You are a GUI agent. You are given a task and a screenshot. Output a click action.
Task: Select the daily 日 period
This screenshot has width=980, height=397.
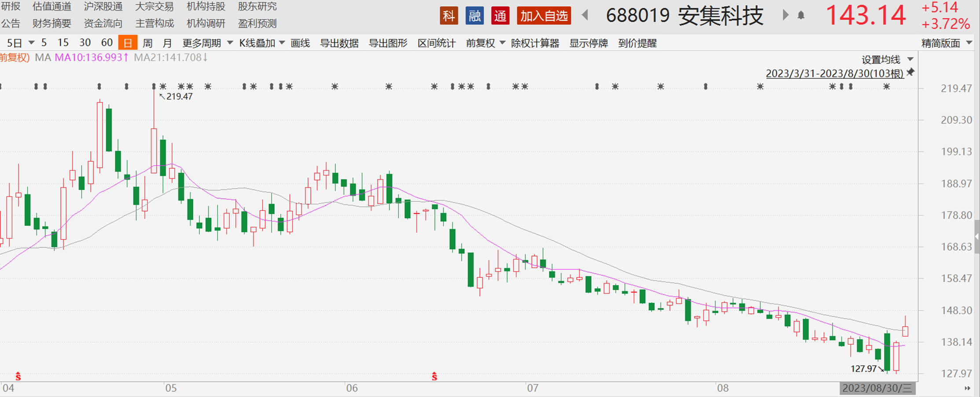point(128,43)
